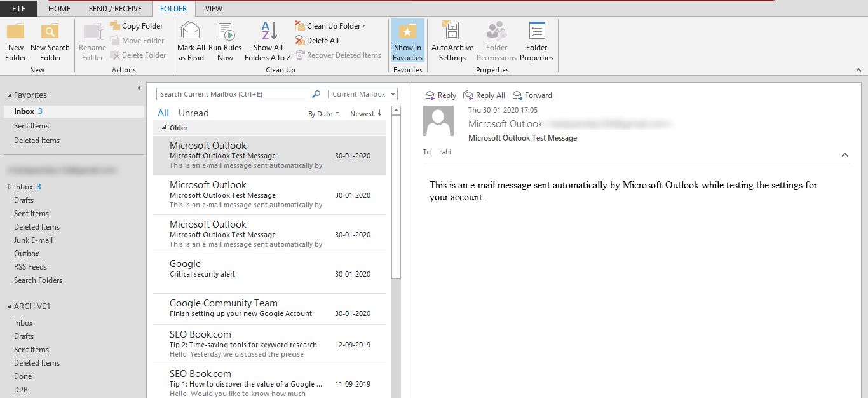
Task: Select the RSS Feeds folder
Action: 31,267
